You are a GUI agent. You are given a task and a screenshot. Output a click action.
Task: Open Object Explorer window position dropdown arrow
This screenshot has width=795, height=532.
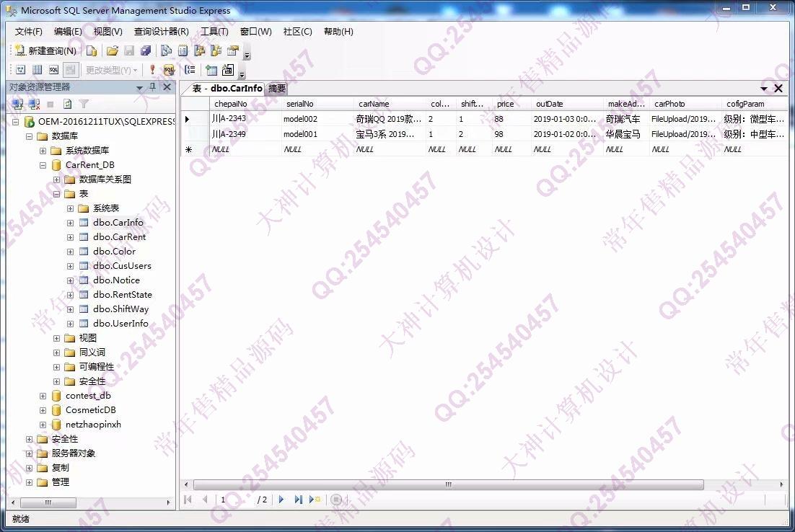(x=139, y=88)
